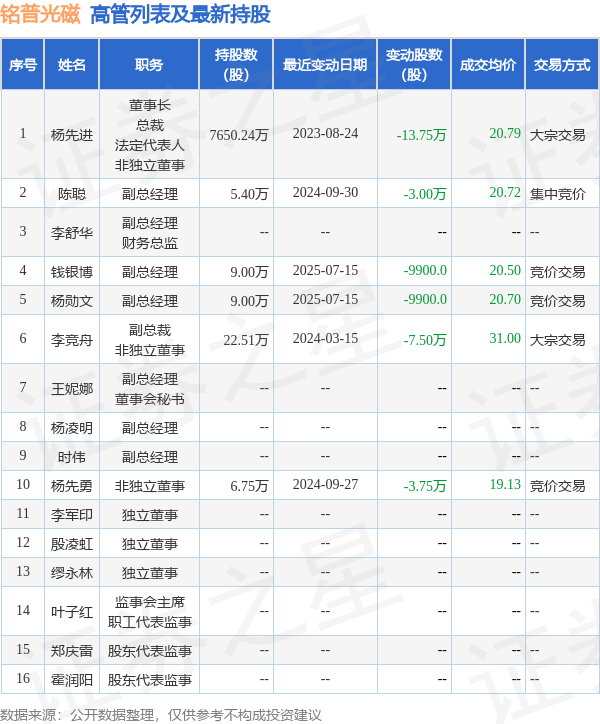Click the price 20.70
Screen dimensions: 600x724
pos(505,300)
